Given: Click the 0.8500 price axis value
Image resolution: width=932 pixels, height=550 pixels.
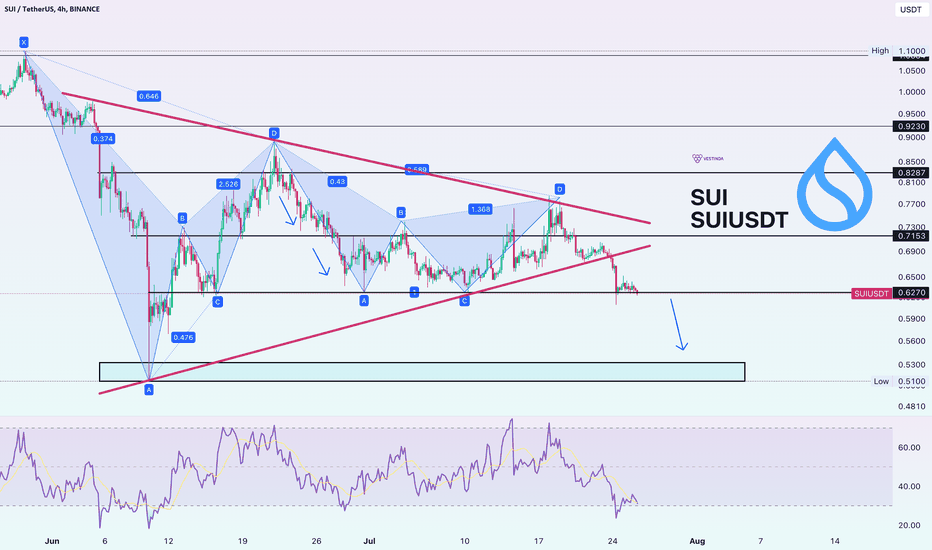Looking at the screenshot, I should (x=912, y=161).
